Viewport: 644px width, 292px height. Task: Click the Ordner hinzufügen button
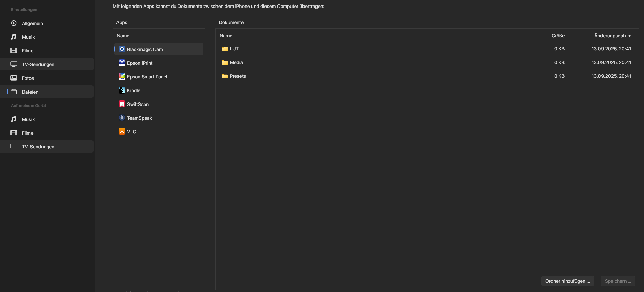click(x=568, y=281)
